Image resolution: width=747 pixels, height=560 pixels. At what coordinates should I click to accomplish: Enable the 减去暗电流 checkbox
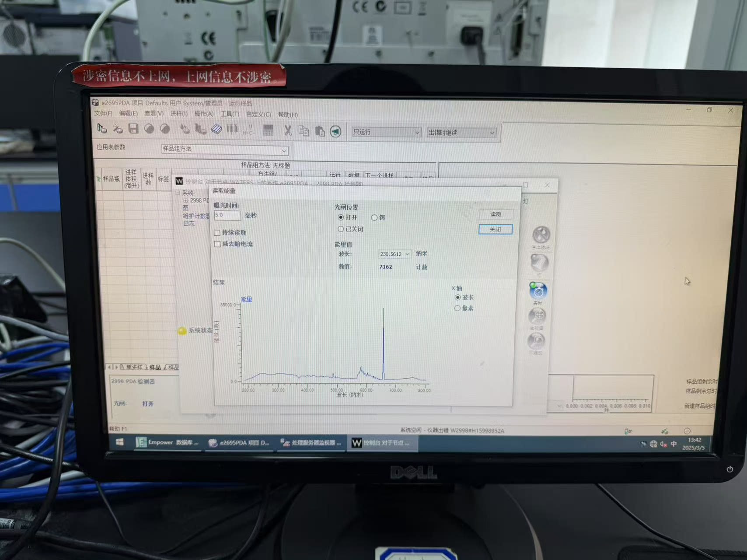pos(217,244)
